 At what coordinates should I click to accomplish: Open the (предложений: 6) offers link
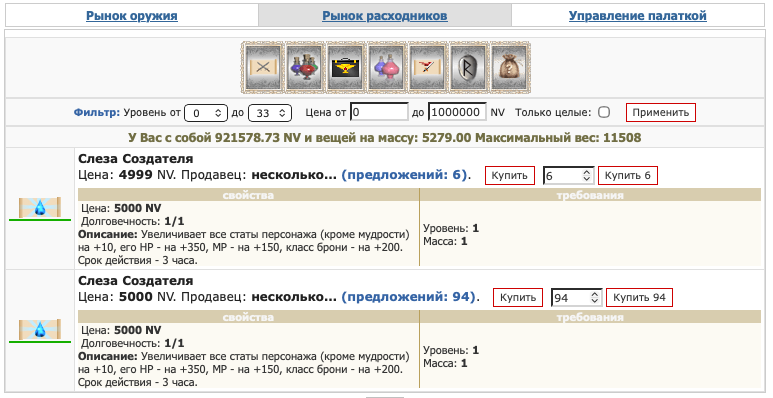click(x=404, y=175)
